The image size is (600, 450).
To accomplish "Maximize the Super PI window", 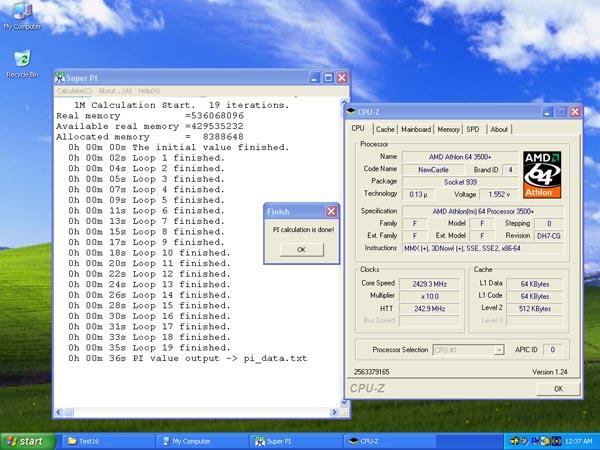I will [x=328, y=78].
